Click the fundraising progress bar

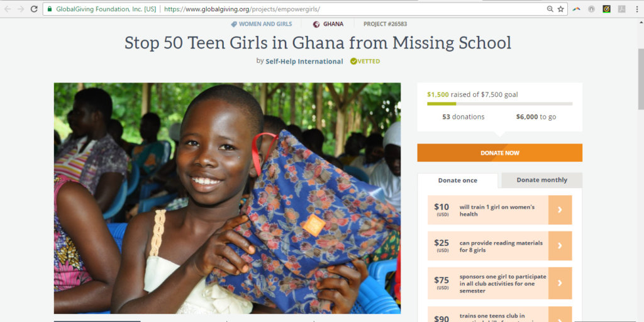click(499, 104)
